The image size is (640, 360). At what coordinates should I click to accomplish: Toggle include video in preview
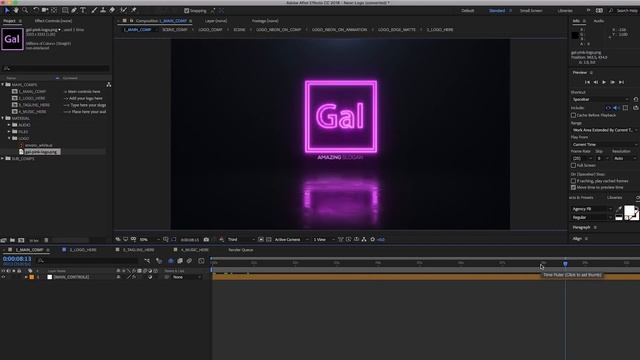click(x=608, y=108)
